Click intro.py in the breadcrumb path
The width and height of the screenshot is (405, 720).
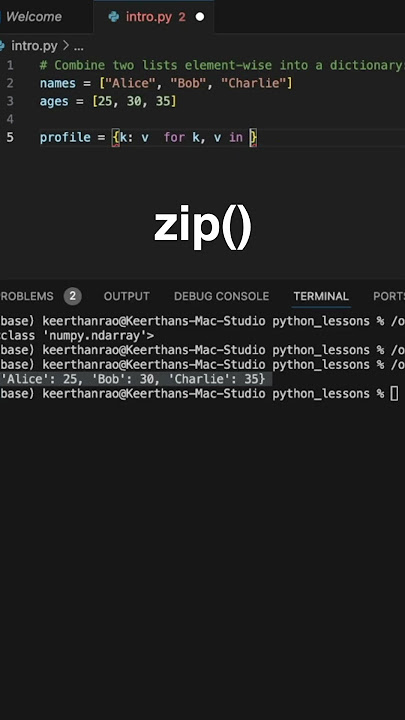tap(34, 46)
